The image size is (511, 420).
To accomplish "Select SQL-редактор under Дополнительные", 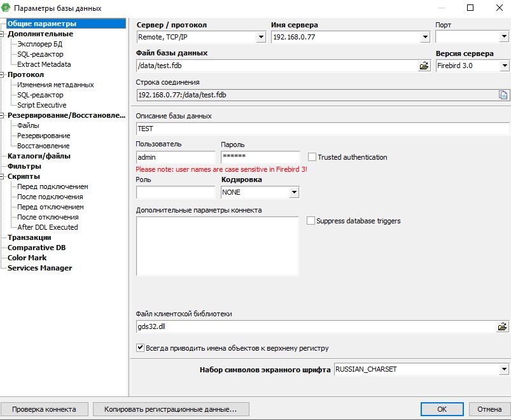I will pyautogui.click(x=40, y=54).
